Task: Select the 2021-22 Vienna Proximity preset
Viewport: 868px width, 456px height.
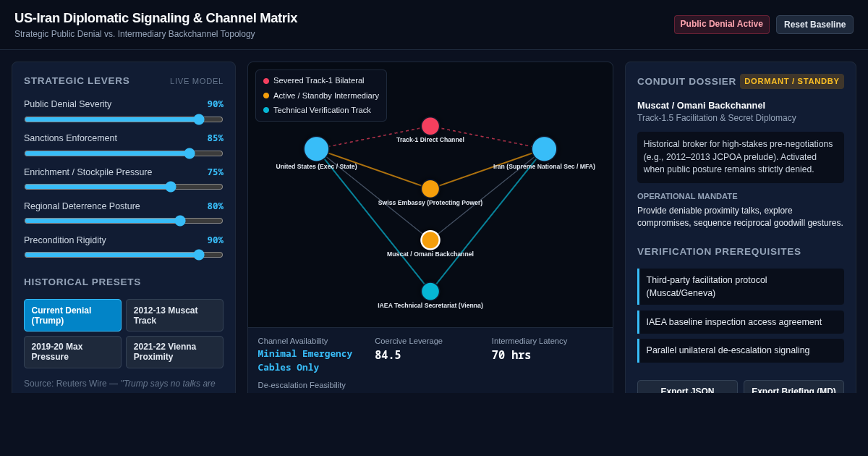Action: [174, 352]
